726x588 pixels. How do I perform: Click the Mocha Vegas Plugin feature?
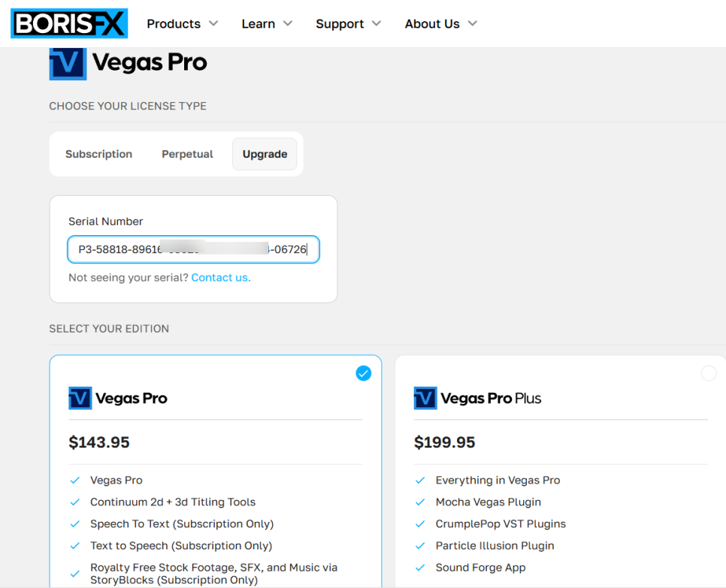[489, 502]
